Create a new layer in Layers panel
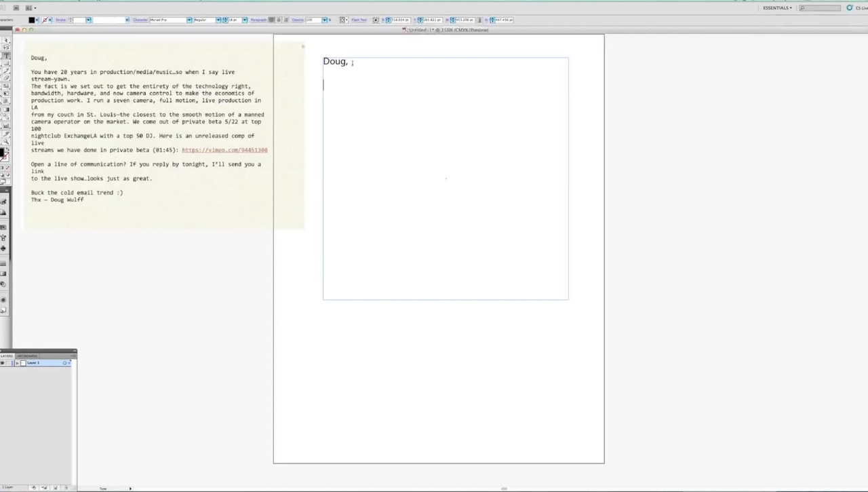This screenshot has height=492, width=868. point(55,487)
